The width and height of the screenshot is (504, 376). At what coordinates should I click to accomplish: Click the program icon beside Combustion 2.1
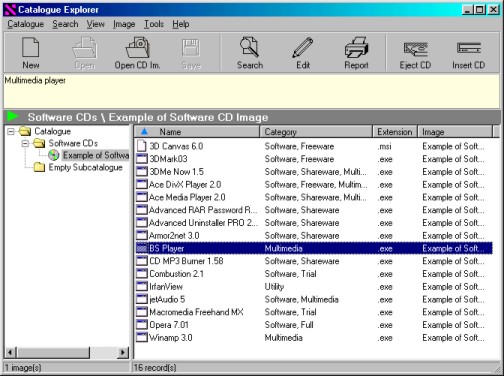point(142,274)
